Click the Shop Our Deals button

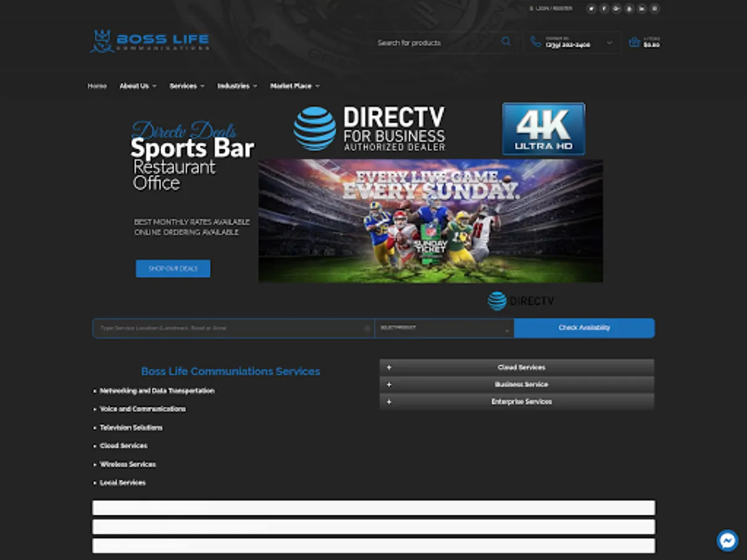click(x=173, y=269)
